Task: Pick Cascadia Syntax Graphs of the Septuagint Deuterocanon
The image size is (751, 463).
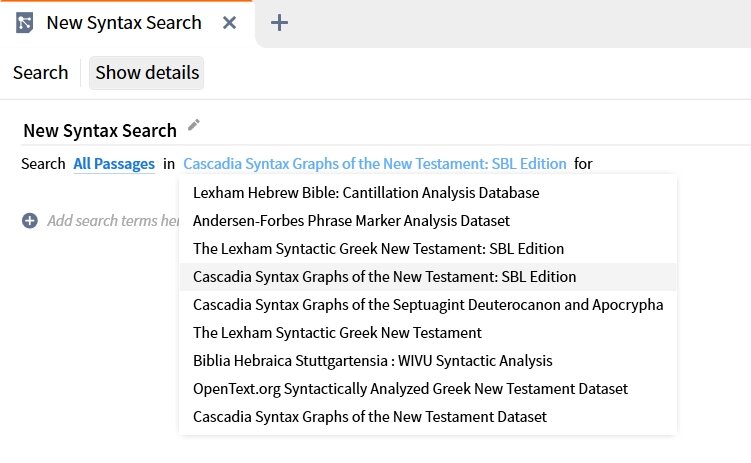Action: [x=428, y=305]
